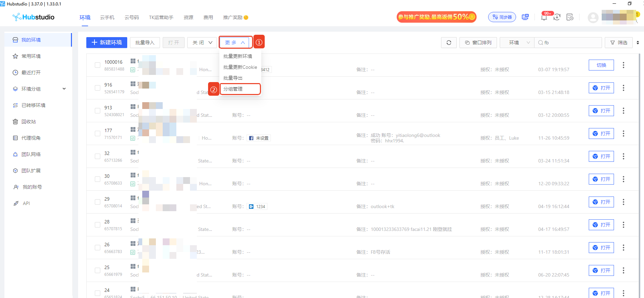Open the 关闭 dropdown arrow
The width and height of the screenshot is (644, 298).
pos(210,43)
